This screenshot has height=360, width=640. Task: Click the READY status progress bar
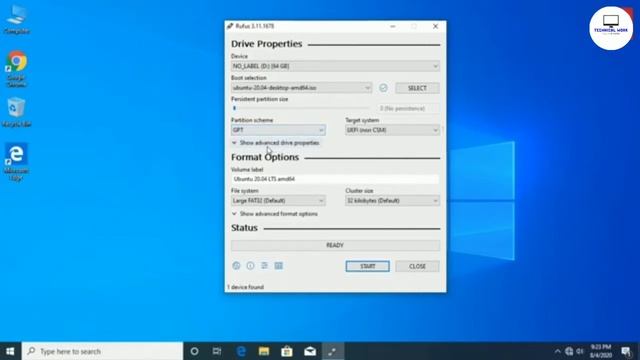[x=335, y=245]
